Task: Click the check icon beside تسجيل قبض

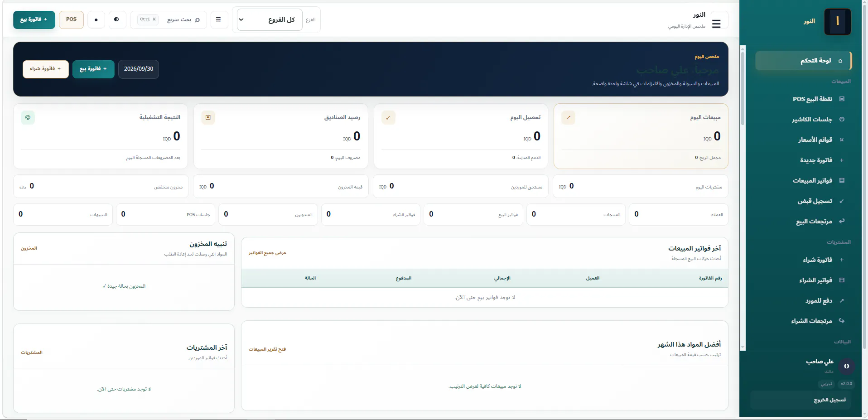Action: coord(842,201)
